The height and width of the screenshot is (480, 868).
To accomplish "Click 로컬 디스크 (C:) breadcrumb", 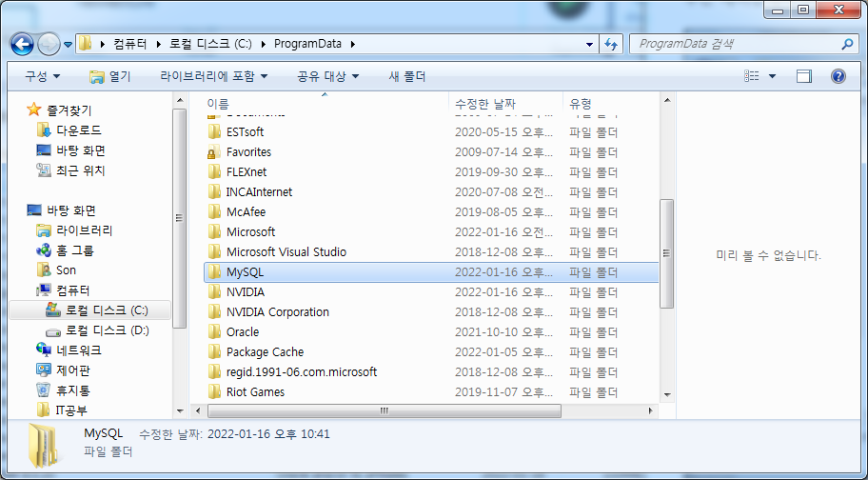I will [x=211, y=44].
